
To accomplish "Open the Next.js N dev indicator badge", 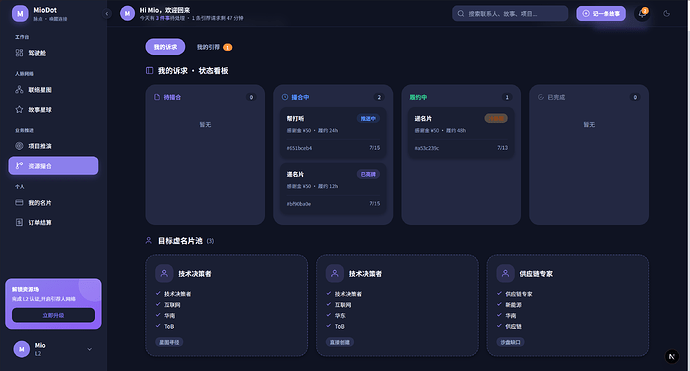I will [672, 356].
